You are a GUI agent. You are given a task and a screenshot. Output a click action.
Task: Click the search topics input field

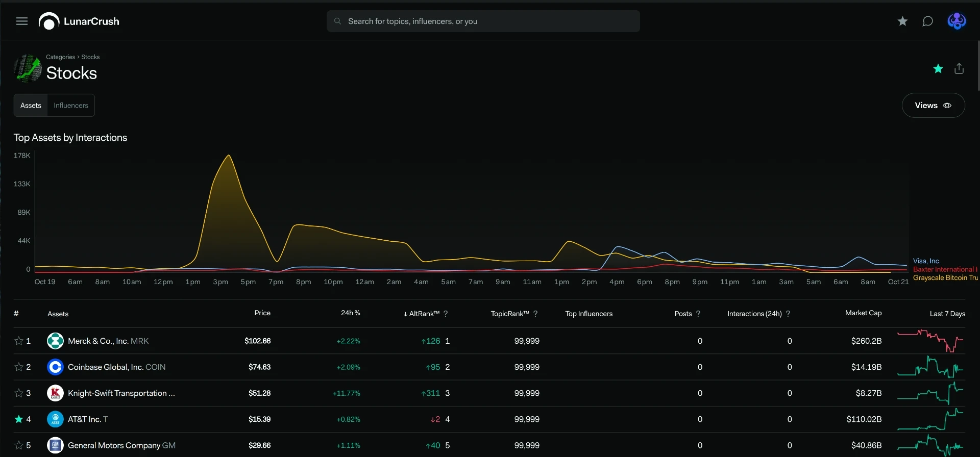tap(483, 21)
